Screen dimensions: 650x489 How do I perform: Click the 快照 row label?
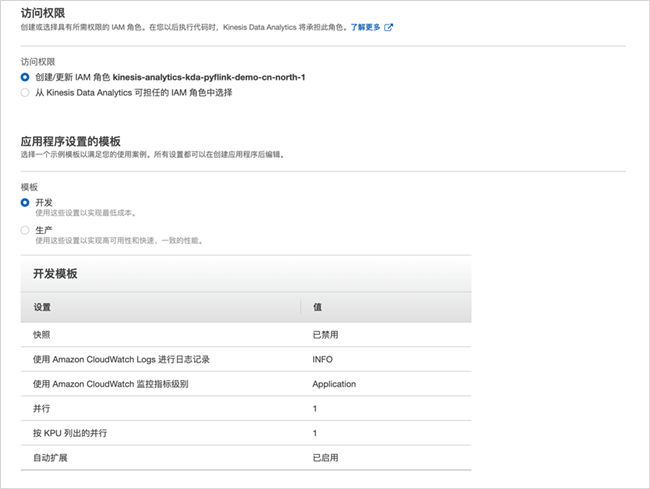41,335
